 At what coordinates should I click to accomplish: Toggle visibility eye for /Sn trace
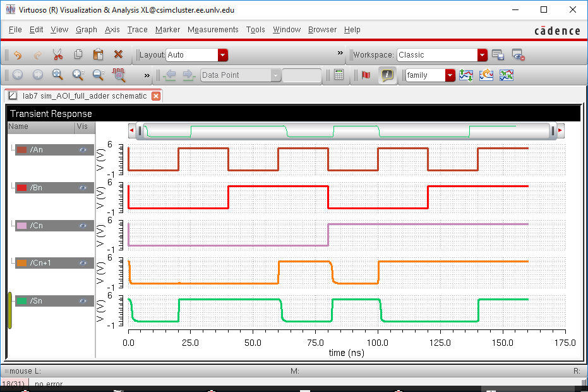pyautogui.click(x=83, y=301)
